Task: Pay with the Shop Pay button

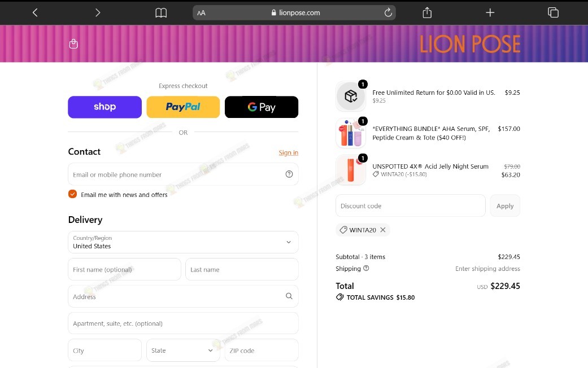Action: click(104, 107)
